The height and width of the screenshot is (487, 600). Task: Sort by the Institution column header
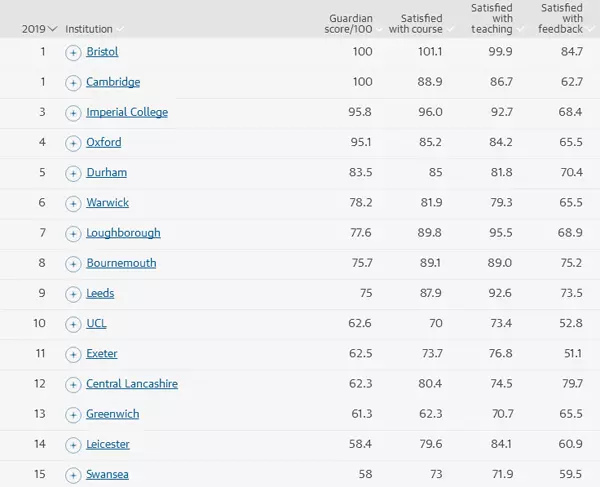[94, 29]
